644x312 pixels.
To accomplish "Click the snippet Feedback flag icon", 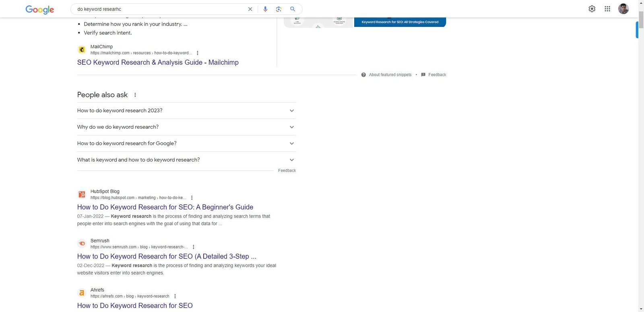I will click(423, 75).
